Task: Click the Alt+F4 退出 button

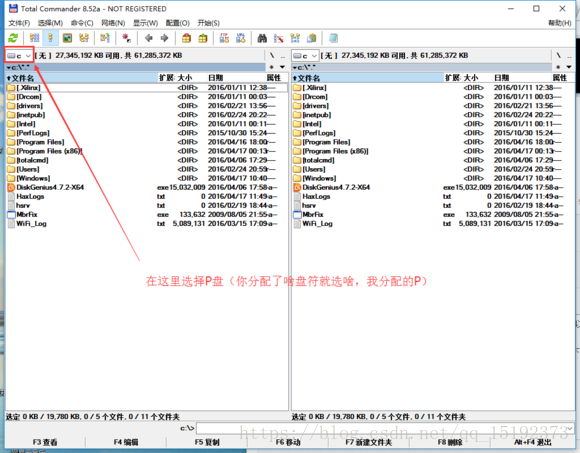Action: point(533,442)
